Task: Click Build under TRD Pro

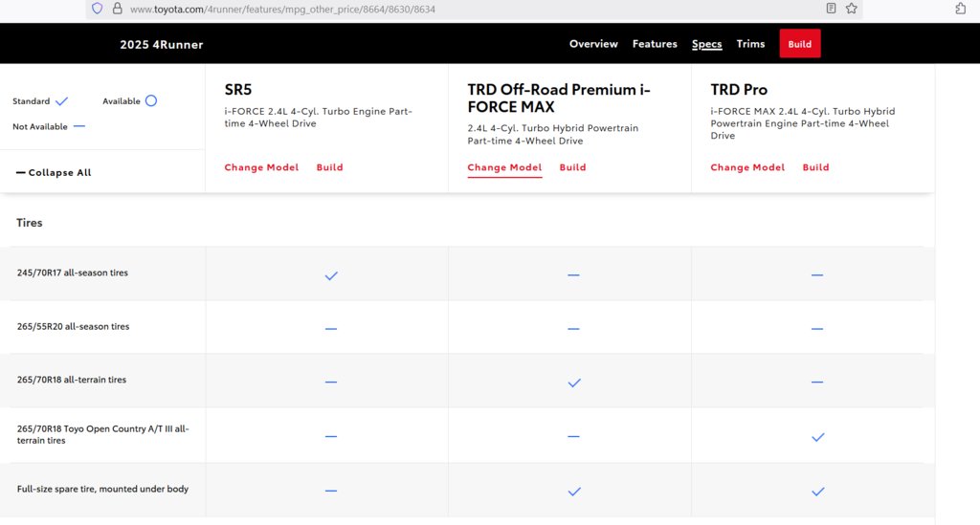Action: [815, 167]
